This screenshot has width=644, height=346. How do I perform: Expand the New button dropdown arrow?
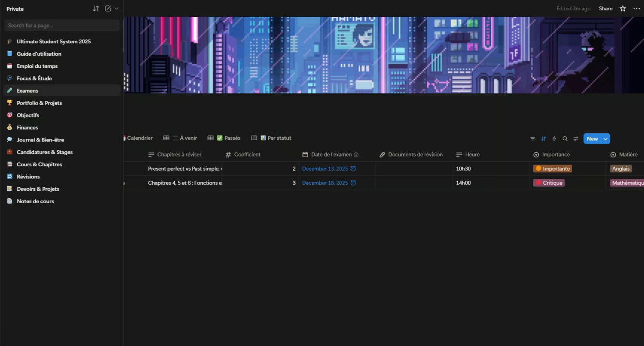[606, 138]
